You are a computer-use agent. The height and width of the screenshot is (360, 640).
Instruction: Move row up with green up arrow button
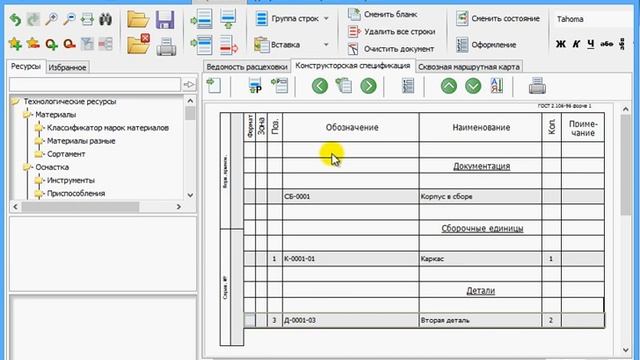pos(449,86)
